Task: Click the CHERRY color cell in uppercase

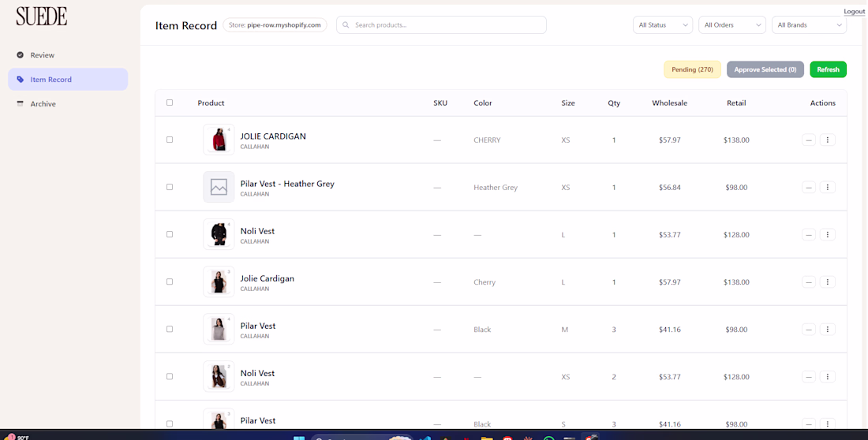Action: (x=487, y=140)
